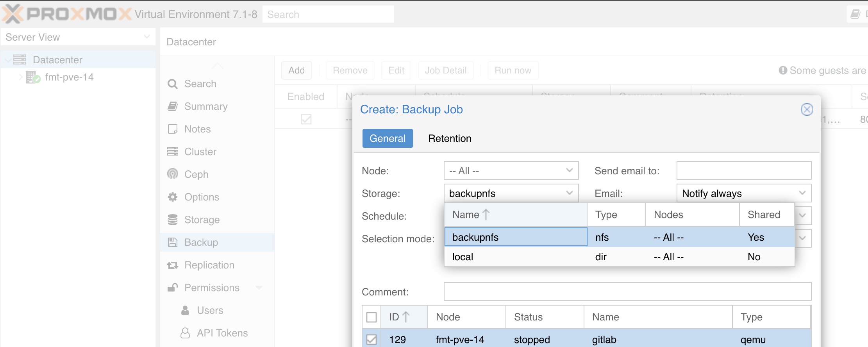868x347 pixels.
Task: Switch to the Retention tab
Action: pyautogui.click(x=450, y=138)
